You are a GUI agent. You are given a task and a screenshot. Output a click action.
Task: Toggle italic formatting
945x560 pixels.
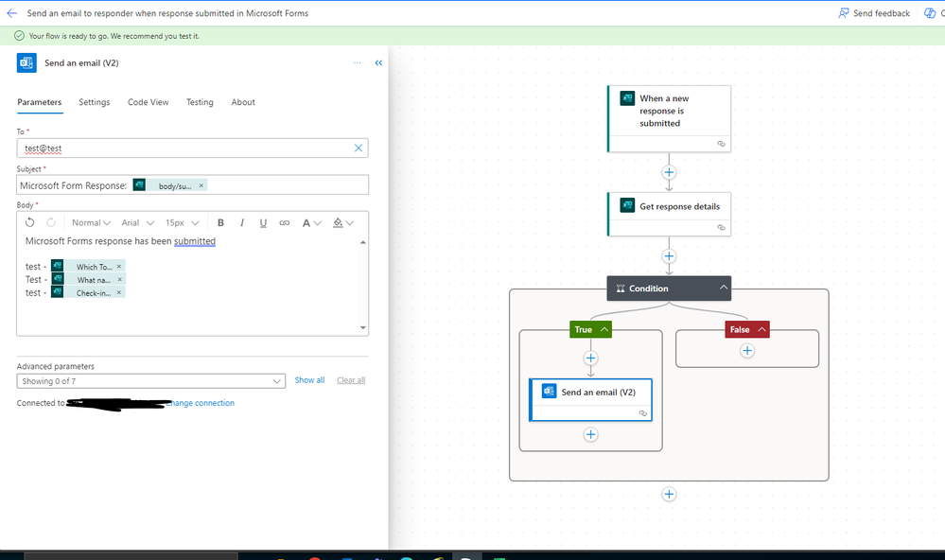[241, 222]
